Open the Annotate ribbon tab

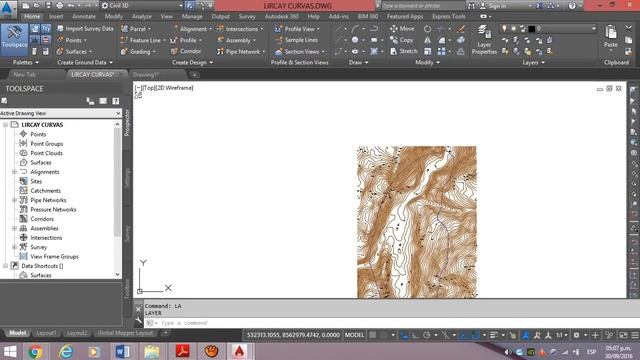pyautogui.click(x=84, y=16)
